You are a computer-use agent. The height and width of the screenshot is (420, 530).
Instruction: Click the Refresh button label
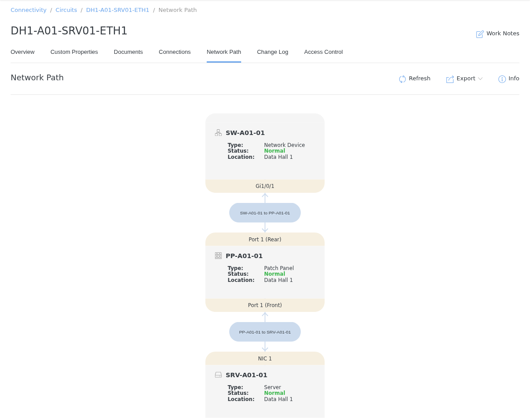click(420, 79)
